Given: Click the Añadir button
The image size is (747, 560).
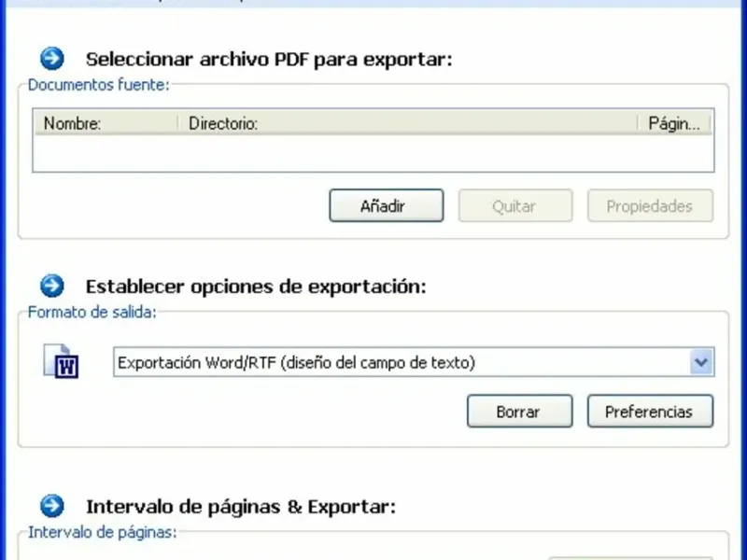Looking at the screenshot, I should tap(386, 205).
